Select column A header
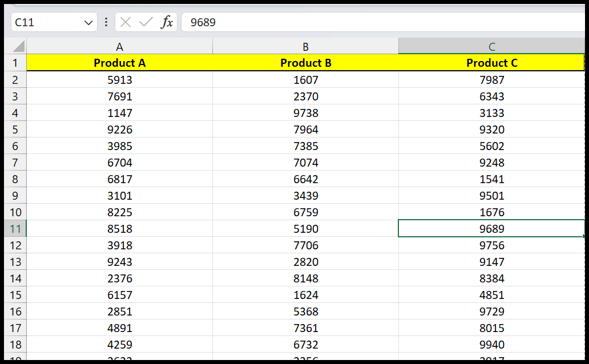This screenshot has width=589, height=364. pos(119,46)
